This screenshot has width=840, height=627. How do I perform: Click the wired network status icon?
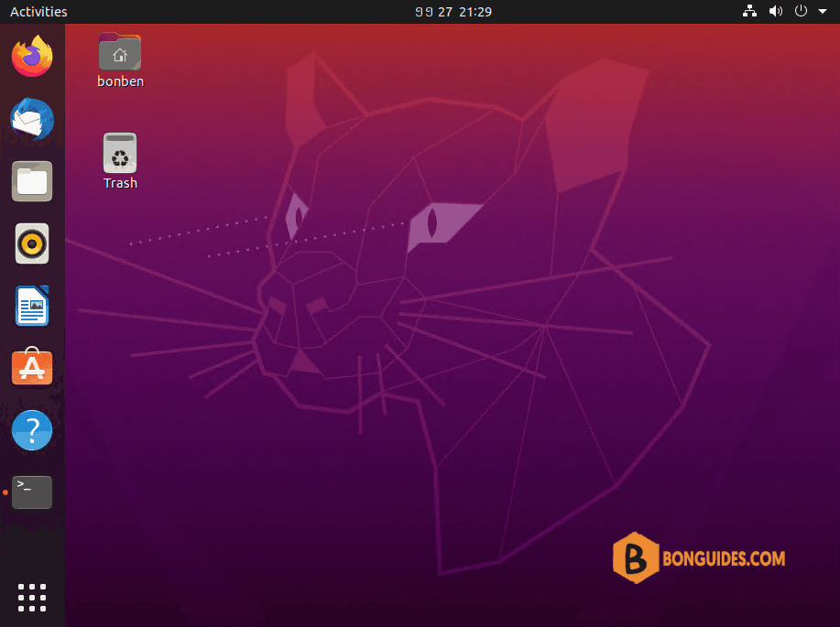(749, 11)
